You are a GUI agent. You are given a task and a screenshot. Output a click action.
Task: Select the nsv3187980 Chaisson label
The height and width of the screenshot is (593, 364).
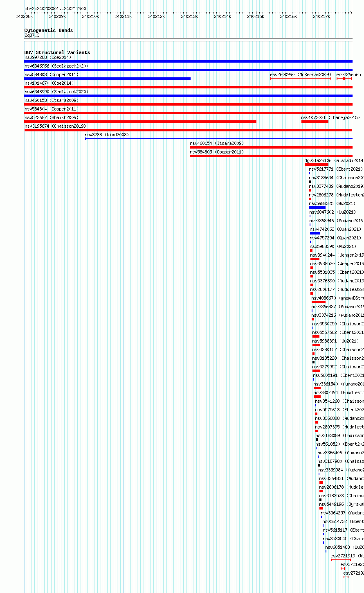(341, 461)
